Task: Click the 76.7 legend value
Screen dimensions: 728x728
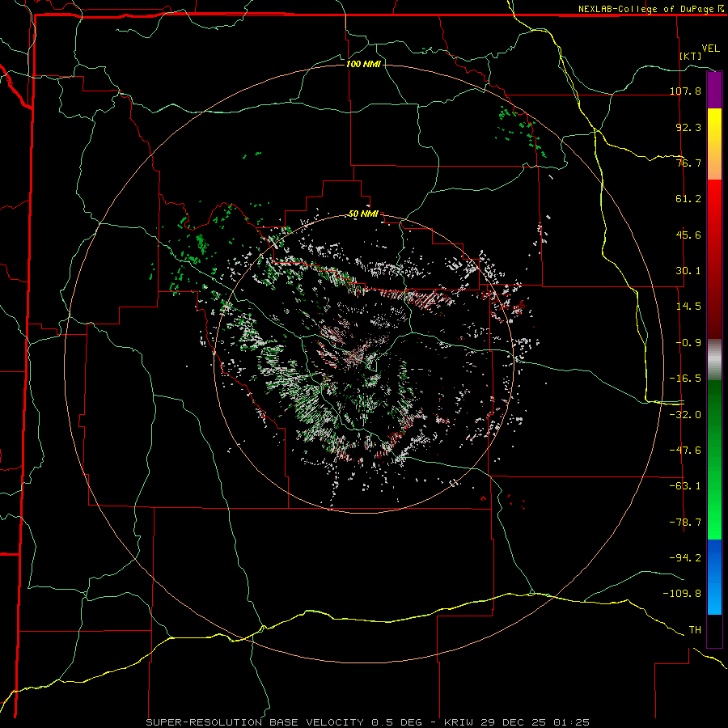Action: [x=688, y=163]
